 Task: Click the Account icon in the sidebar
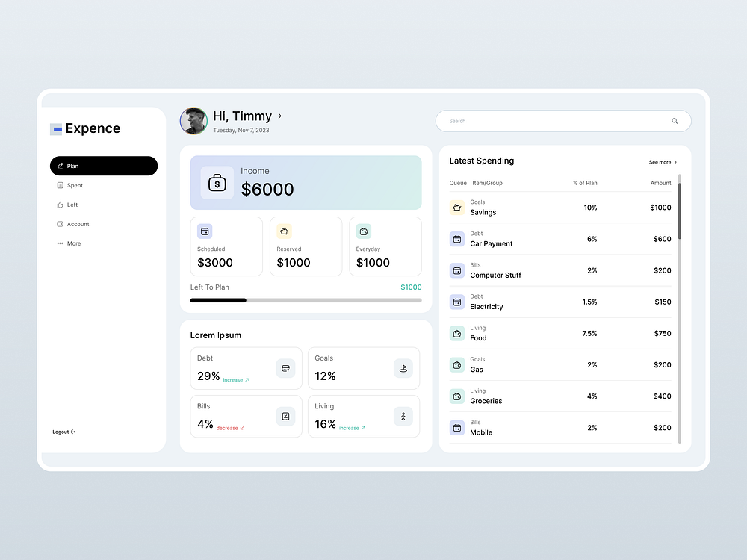click(59, 224)
